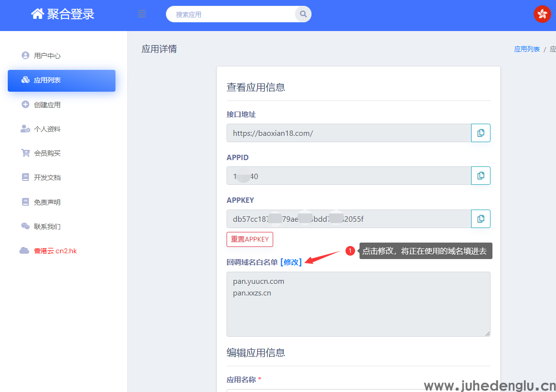Copy the APPKEY using its copy icon
Viewport: 556px width, 392px height.
480,218
